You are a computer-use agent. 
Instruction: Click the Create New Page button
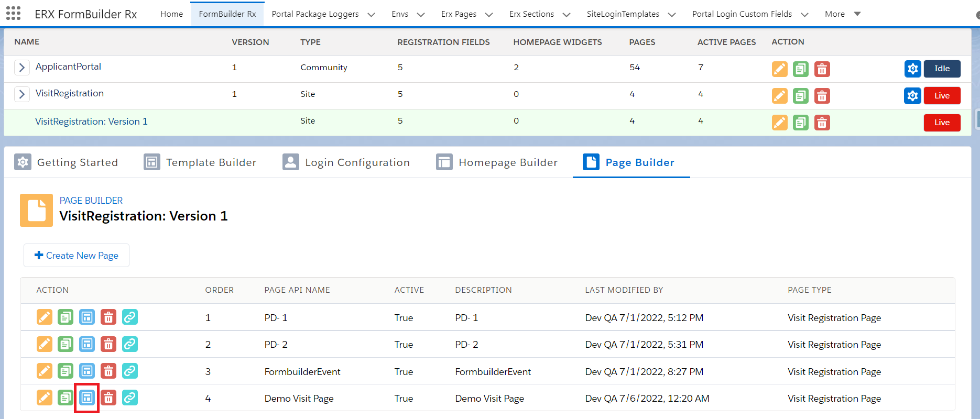pyautogui.click(x=77, y=256)
